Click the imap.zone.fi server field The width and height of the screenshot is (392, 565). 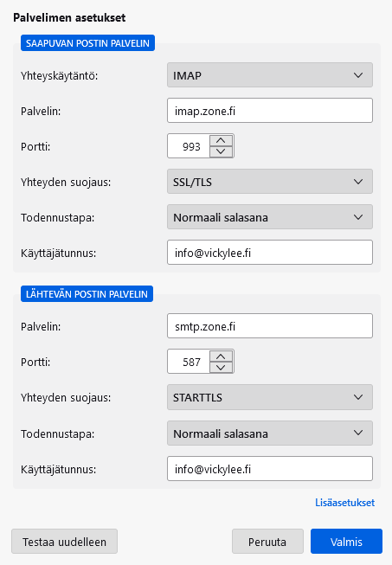tap(269, 110)
